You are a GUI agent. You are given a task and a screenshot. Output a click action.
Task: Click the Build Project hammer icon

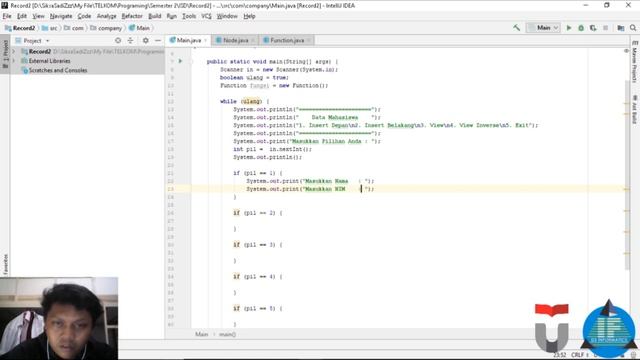click(x=516, y=28)
